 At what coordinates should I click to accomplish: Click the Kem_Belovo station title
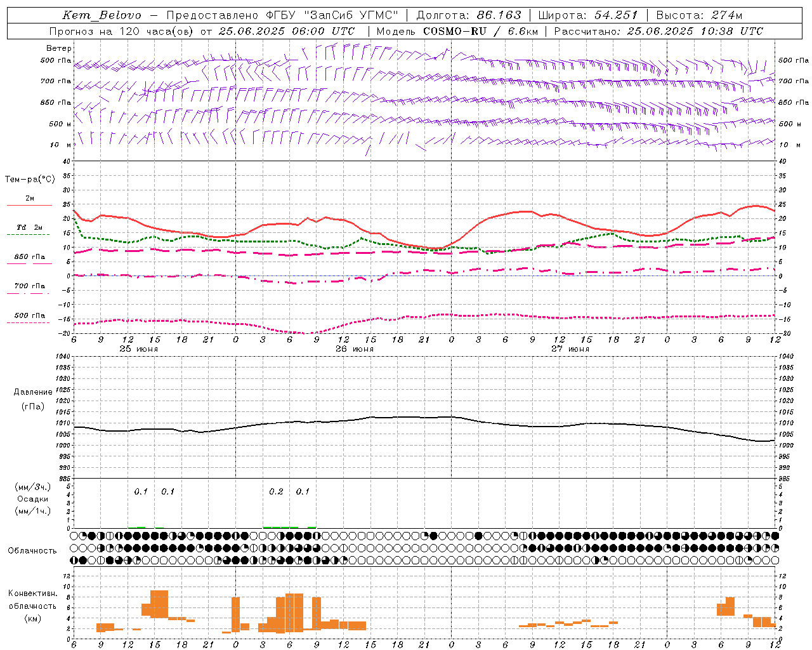pos(102,15)
